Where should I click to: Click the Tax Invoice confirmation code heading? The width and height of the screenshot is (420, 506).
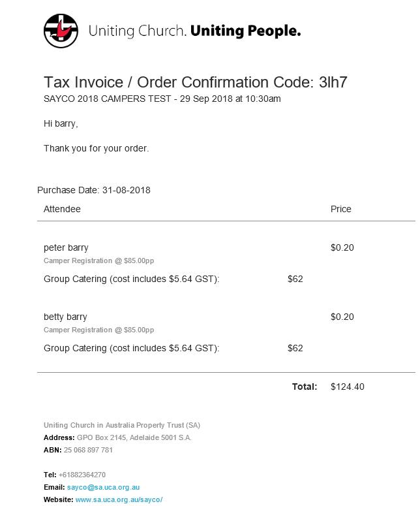[x=196, y=82]
